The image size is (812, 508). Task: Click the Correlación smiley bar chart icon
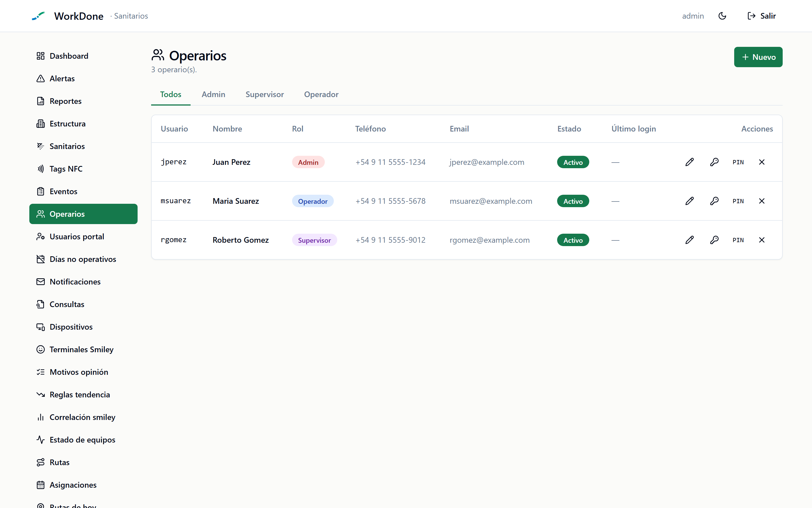coord(41,417)
